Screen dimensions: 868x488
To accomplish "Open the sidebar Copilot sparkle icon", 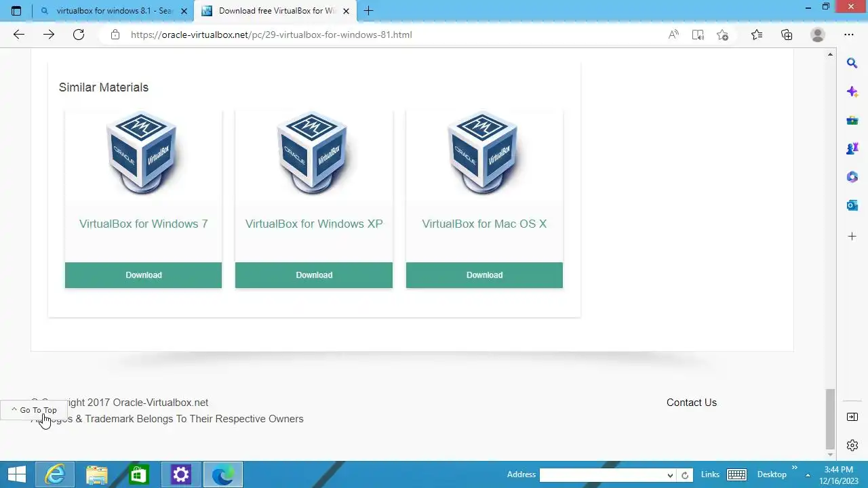I will pyautogui.click(x=852, y=91).
